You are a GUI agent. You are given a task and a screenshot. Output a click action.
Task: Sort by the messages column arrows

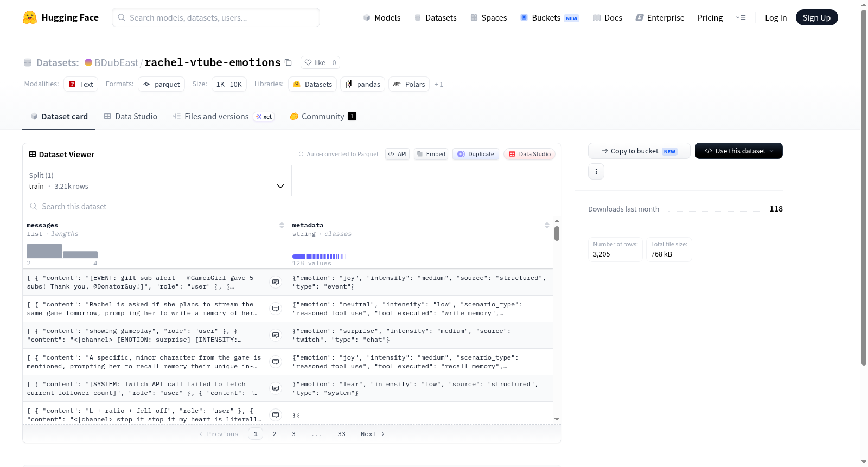point(282,225)
